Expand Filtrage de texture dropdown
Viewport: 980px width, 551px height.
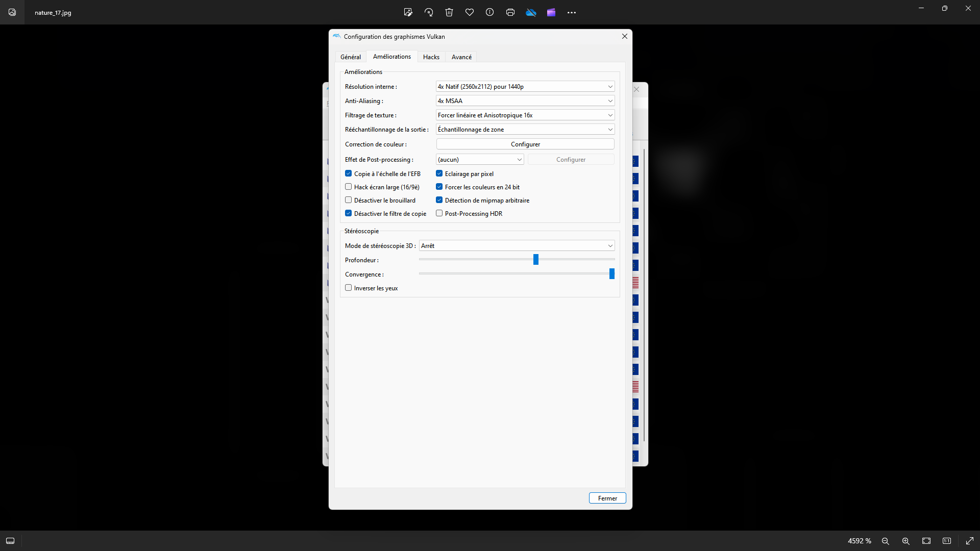[x=525, y=115]
